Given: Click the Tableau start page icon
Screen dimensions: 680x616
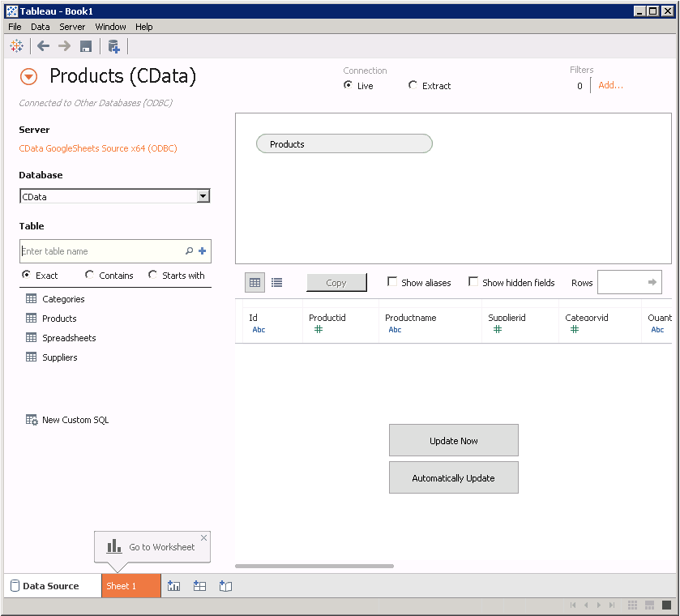Looking at the screenshot, I should pos(16,46).
